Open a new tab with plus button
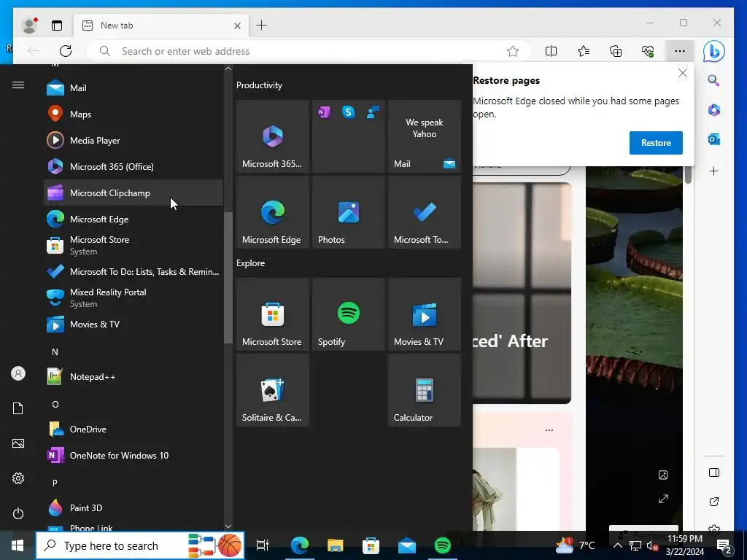Viewport: 747px width, 560px height. click(262, 26)
